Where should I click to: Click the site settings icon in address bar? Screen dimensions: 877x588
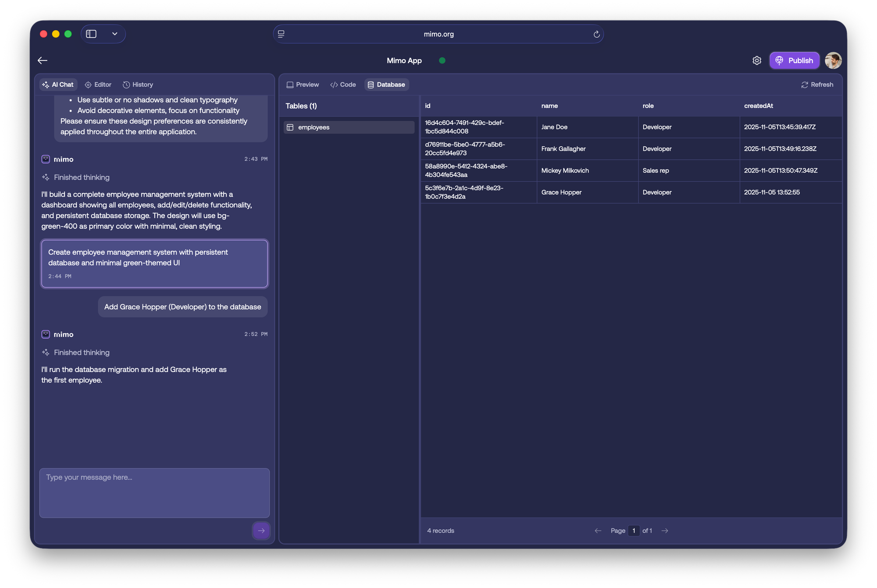click(x=281, y=34)
